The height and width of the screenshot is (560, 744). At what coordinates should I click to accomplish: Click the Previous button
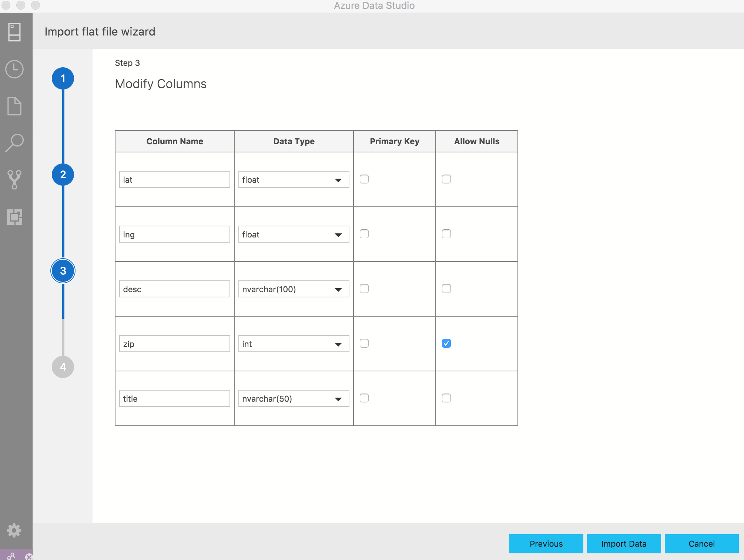[546, 543]
